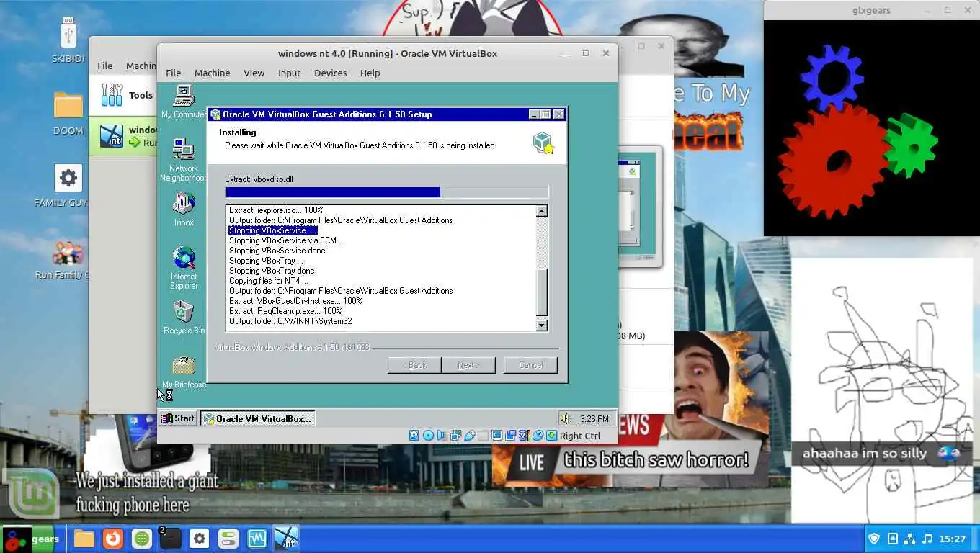Image resolution: width=980 pixels, height=553 pixels.
Task: Click the greyed Cancel button in Setup
Action: pos(530,365)
